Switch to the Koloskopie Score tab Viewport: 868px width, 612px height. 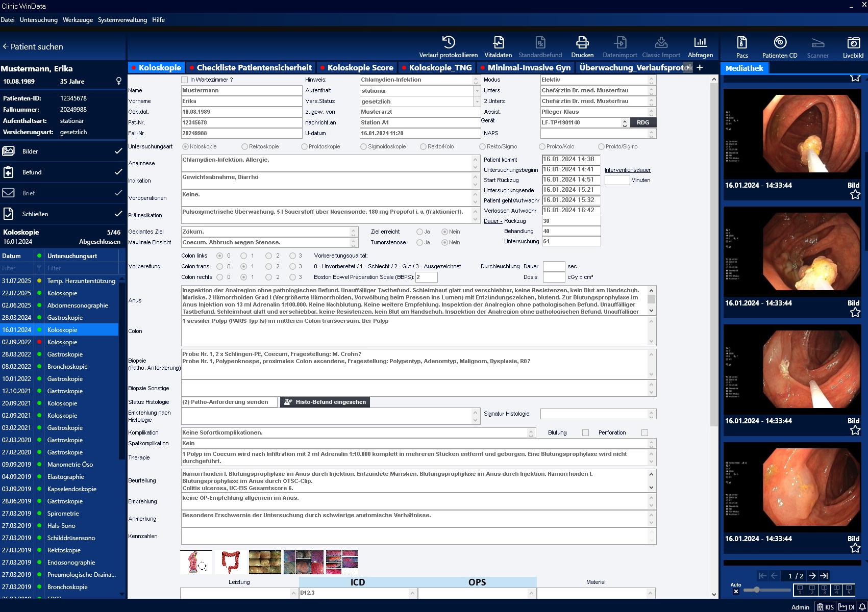pos(360,68)
